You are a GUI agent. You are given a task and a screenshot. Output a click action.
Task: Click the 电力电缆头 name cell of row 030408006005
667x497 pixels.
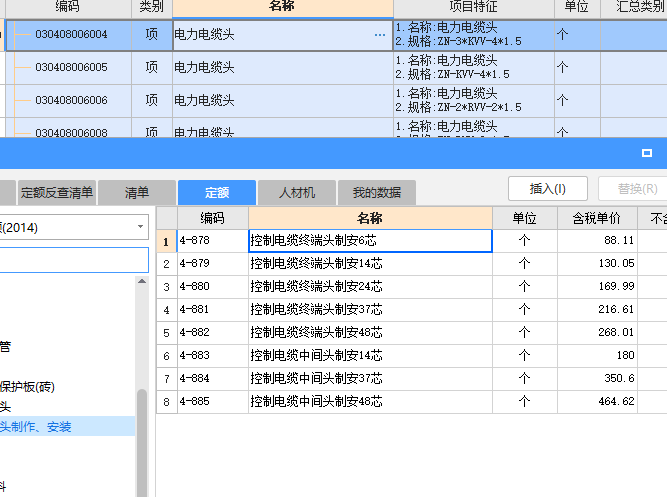(x=283, y=68)
